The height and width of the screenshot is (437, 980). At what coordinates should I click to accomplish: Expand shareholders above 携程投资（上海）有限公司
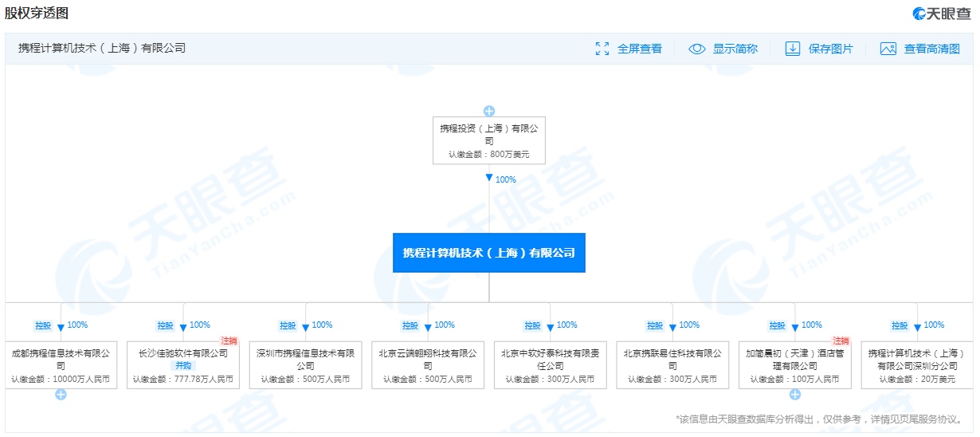(489, 111)
